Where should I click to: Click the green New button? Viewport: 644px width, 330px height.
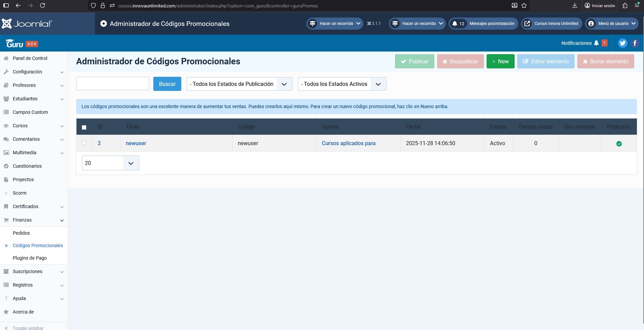[500, 61]
